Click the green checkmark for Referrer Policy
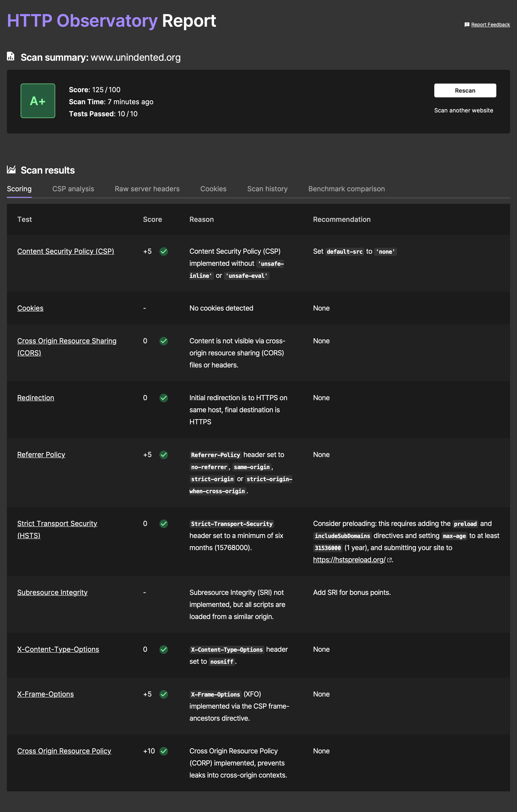 point(164,454)
